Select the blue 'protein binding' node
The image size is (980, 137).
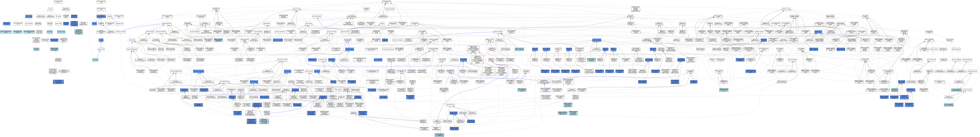[29, 16]
